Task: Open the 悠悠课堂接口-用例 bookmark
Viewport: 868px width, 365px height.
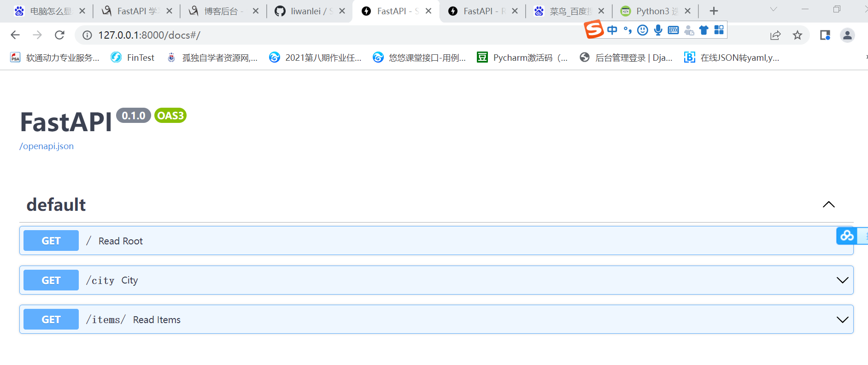Action: (419, 58)
